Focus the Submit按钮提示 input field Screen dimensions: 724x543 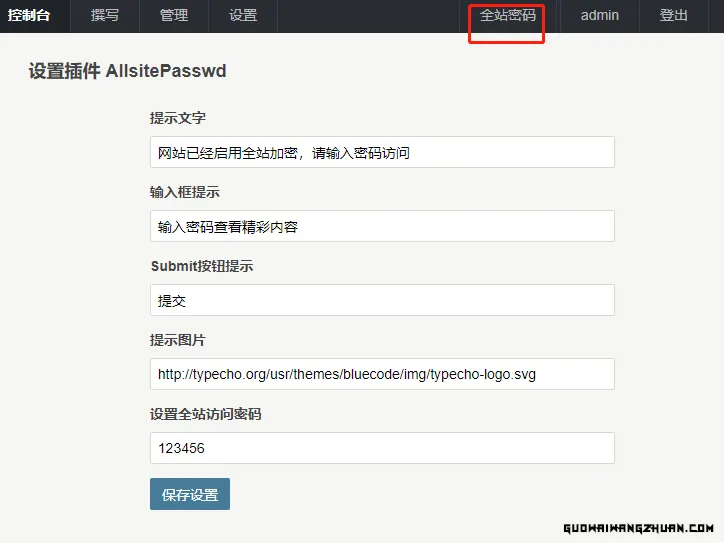click(382, 300)
